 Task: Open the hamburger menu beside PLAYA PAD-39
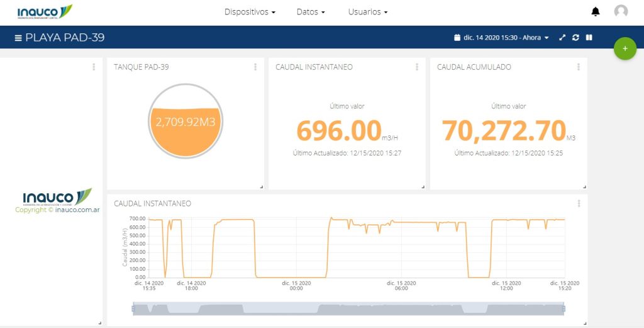[18, 38]
